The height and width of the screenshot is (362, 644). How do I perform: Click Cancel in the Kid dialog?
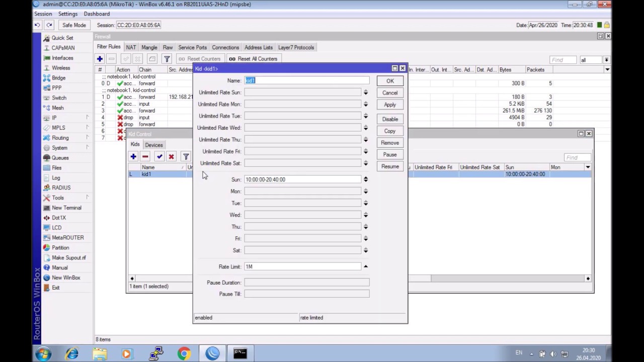click(390, 93)
